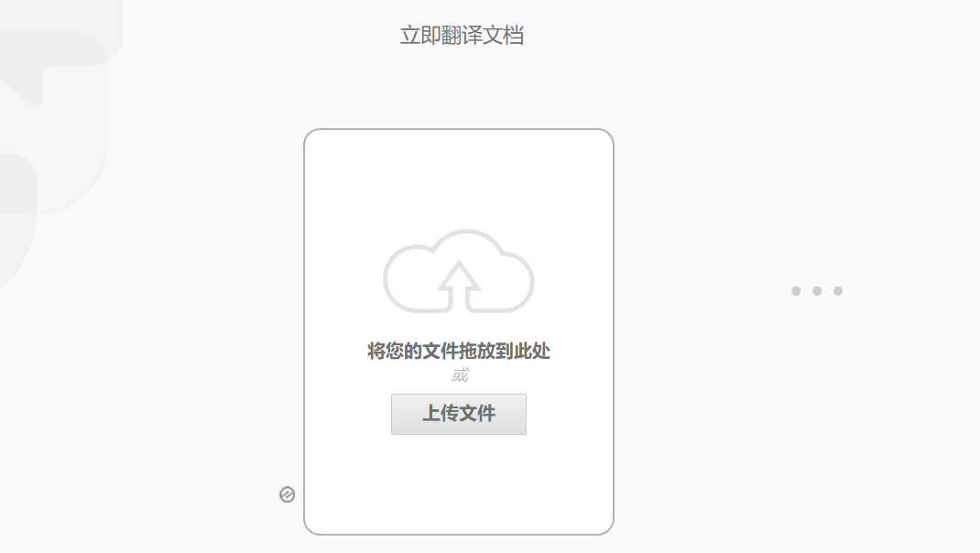Click the upward arrow inside the cloud
Screen dimensions: 980x553
click(459, 285)
